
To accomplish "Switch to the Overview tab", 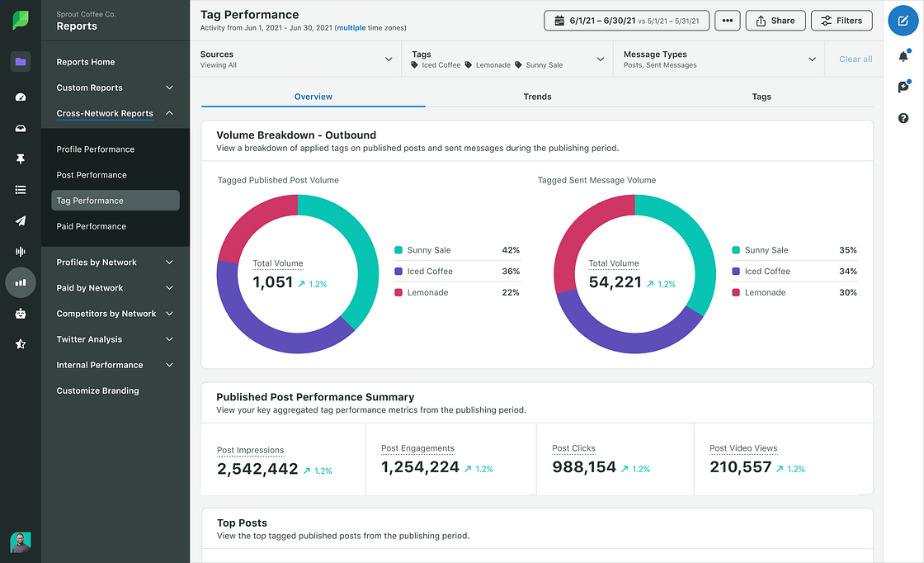I will coord(313,97).
